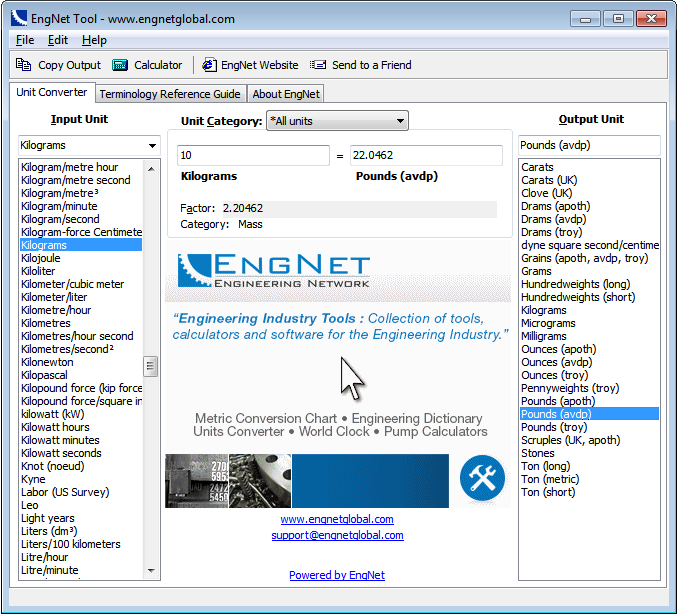
Task: Click the Copy Output documents icon
Action: pyautogui.click(x=23, y=65)
